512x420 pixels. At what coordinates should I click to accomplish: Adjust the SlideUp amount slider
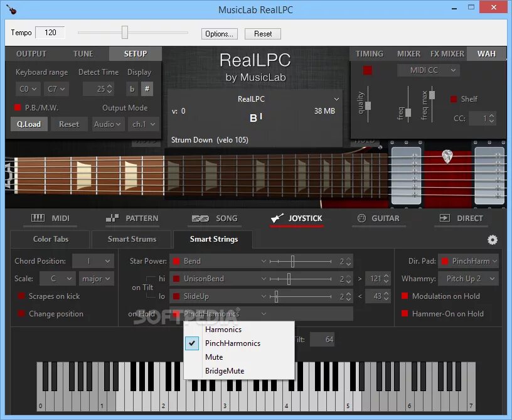[x=276, y=296]
